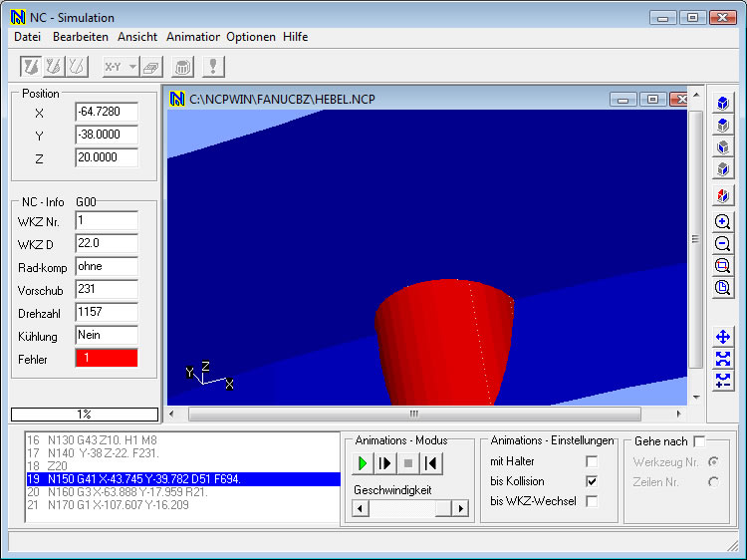This screenshot has height=560, width=747.
Task: Select highlighted line 19 N150 G41
Action: 183,479
